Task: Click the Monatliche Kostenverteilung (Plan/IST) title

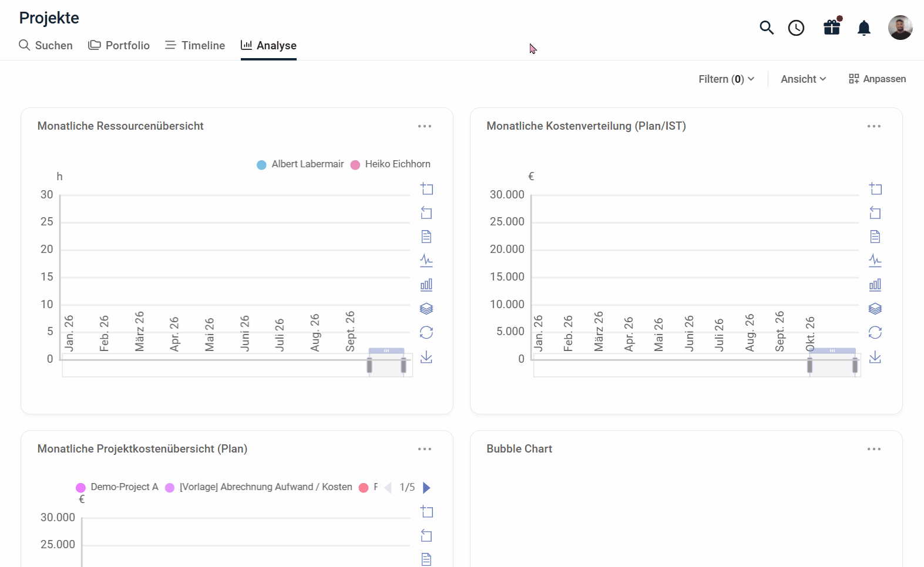Action: [586, 126]
